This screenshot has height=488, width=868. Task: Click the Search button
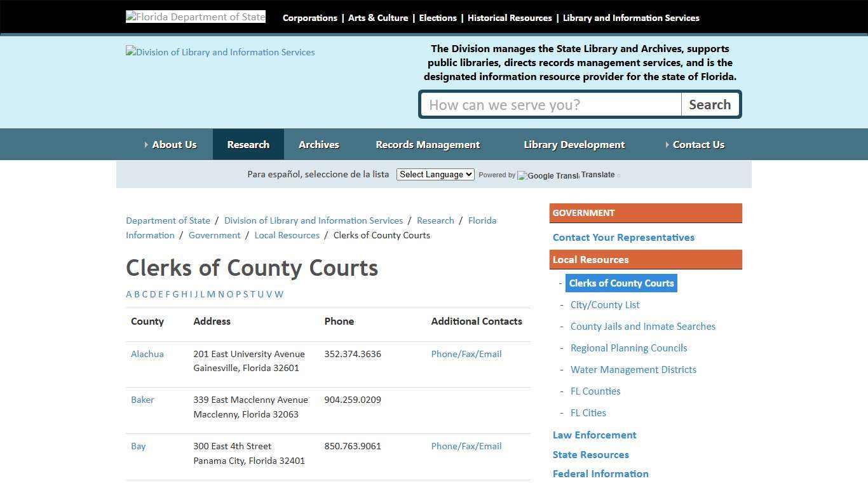710,104
